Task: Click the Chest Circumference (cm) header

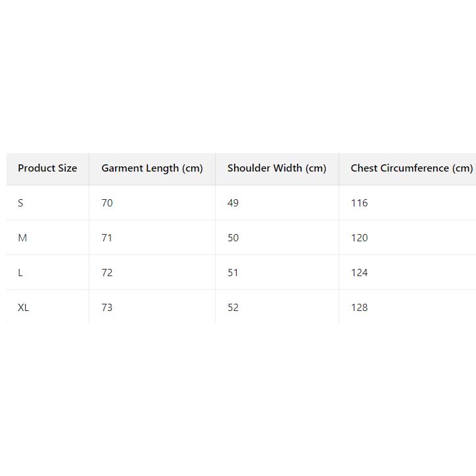Action: coord(411,168)
